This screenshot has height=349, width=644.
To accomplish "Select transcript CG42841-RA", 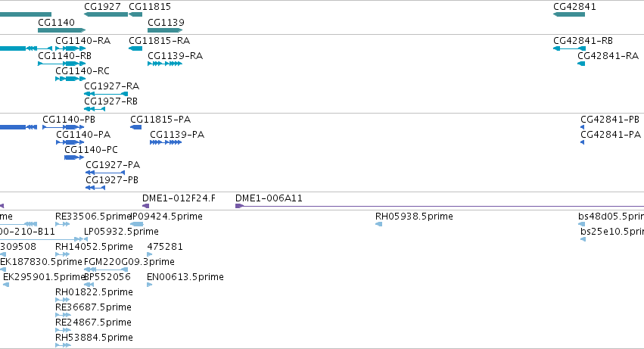I will [x=608, y=56].
